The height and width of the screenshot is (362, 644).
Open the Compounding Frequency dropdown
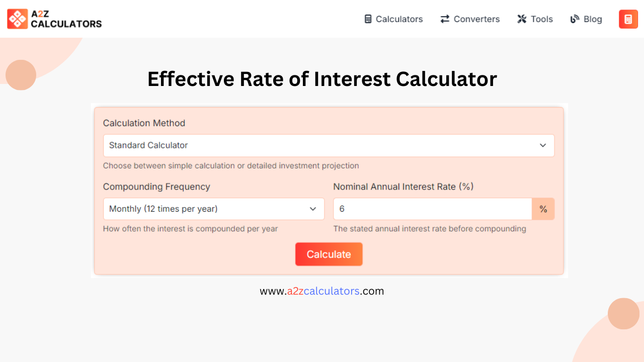click(213, 209)
